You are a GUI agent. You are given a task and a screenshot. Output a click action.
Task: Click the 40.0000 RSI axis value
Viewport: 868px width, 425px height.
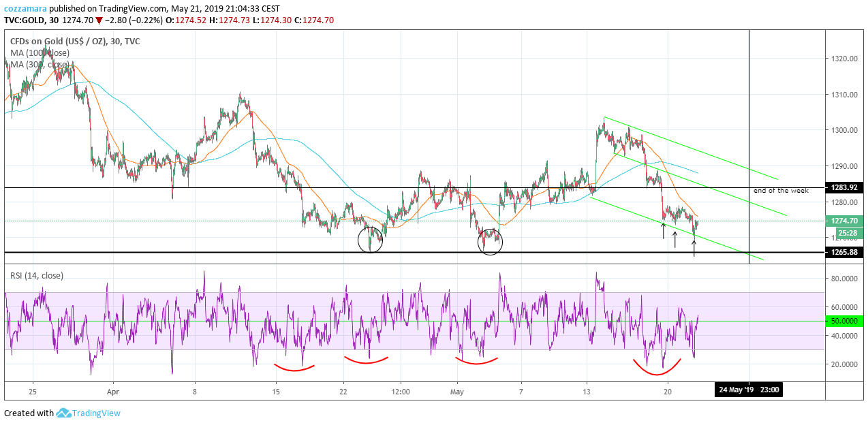pos(845,336)
